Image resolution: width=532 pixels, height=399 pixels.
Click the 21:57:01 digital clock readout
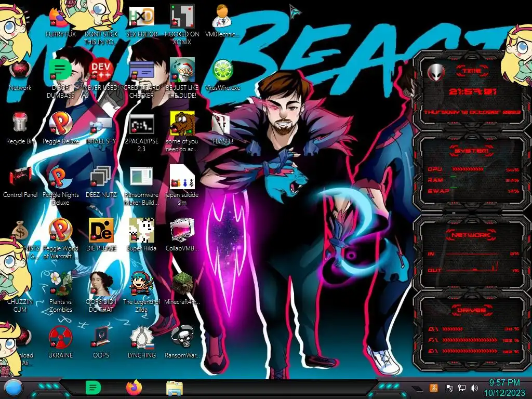(473, 91)
